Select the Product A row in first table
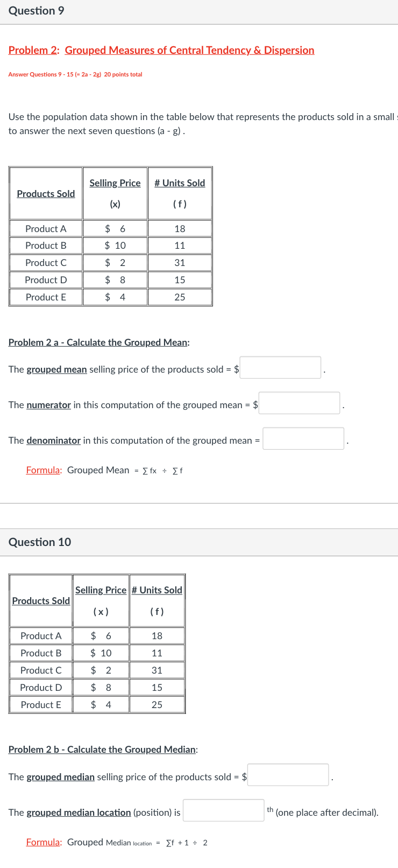Viewport: 398px width, 868px height. [x=46, y=228]
